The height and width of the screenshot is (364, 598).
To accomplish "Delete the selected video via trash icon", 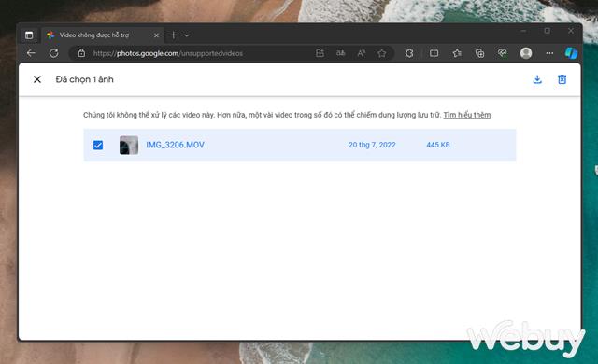I will 562,79.
